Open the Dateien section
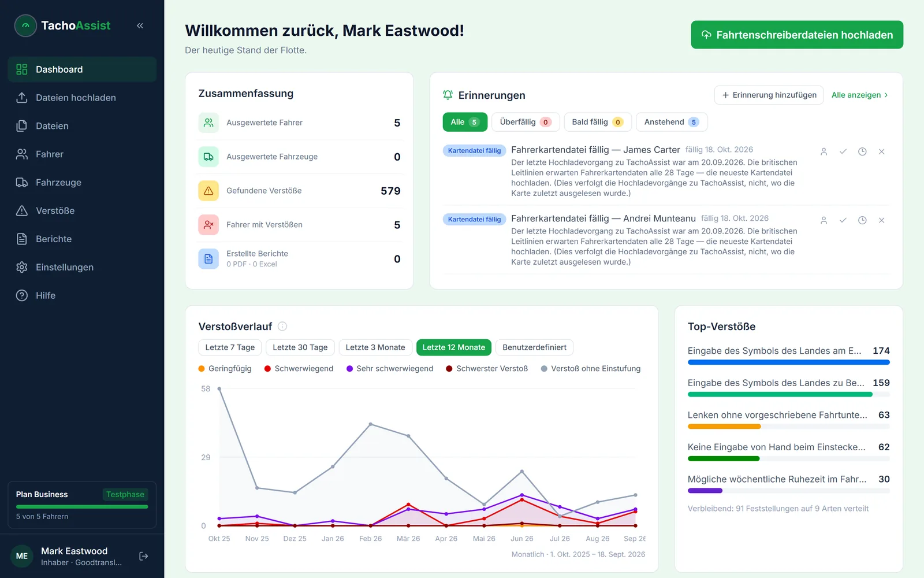 click(82, 126)
